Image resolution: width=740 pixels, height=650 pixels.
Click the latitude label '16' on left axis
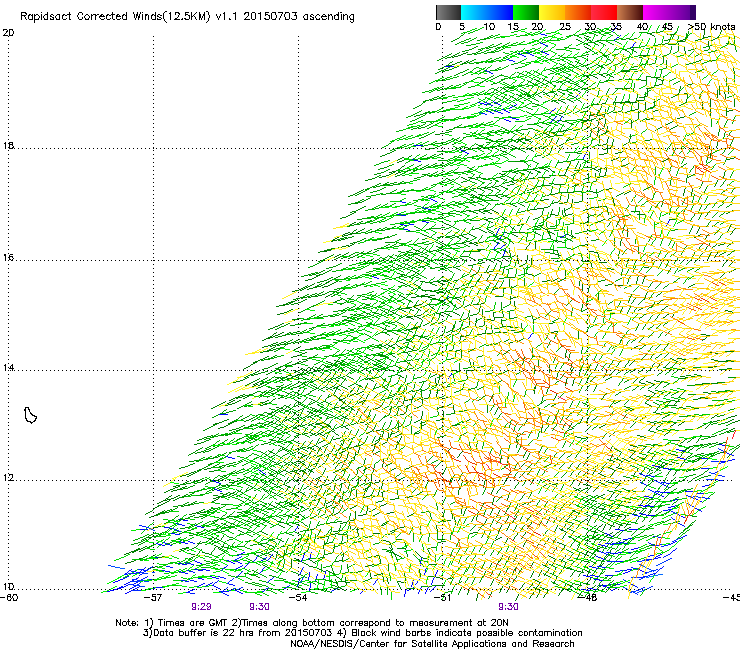(8, 258)
